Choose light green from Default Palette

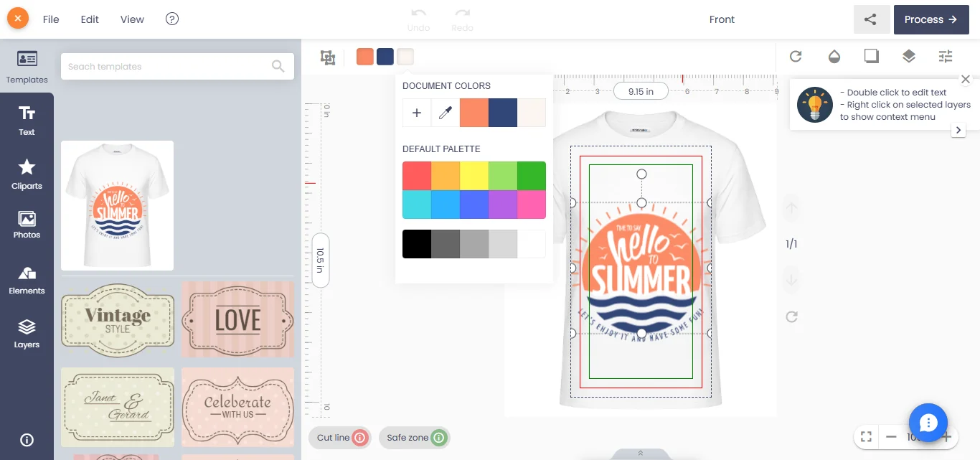click(x=503, y=176)
